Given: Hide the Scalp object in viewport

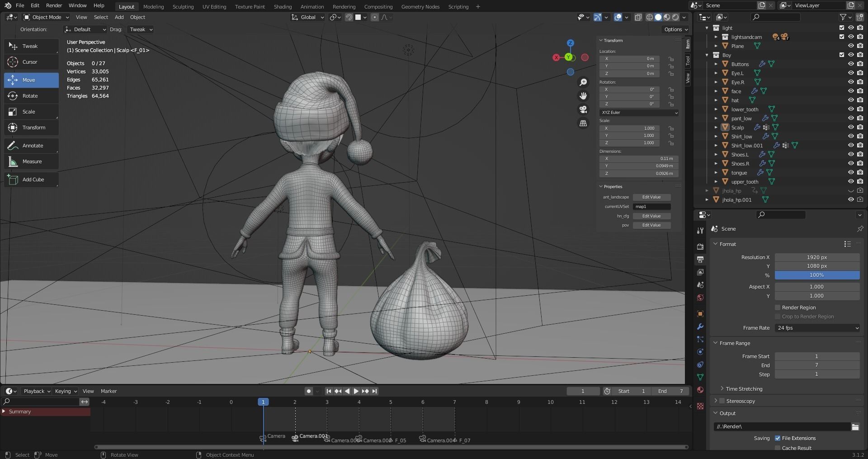Looking at the screenshot, I should coord(851,127).
